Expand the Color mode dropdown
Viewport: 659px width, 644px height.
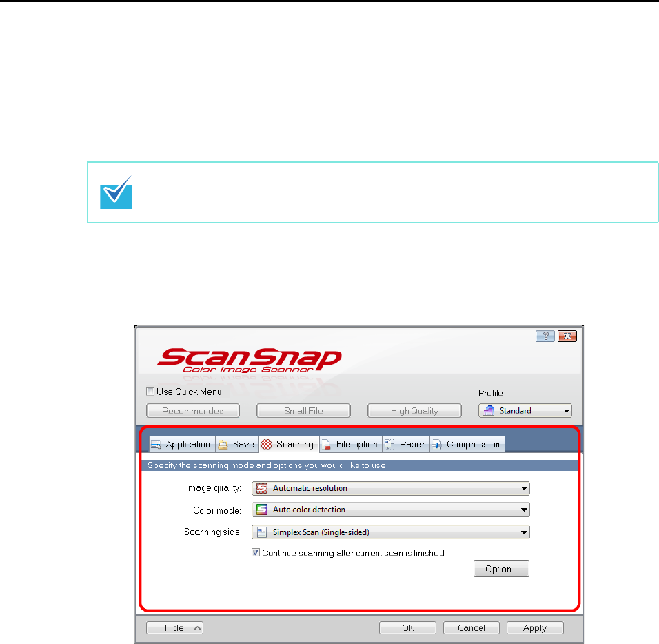coord(390,510)
